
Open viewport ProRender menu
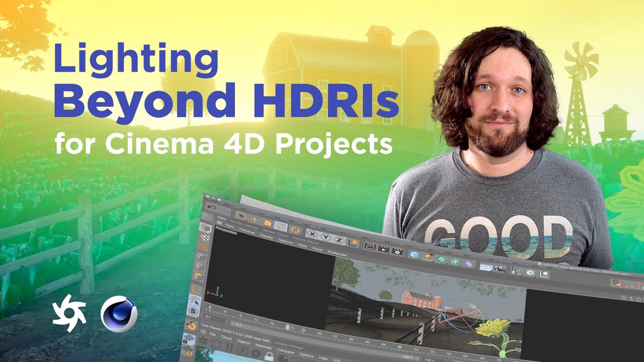pyautogui.click(x=337, y=254)
